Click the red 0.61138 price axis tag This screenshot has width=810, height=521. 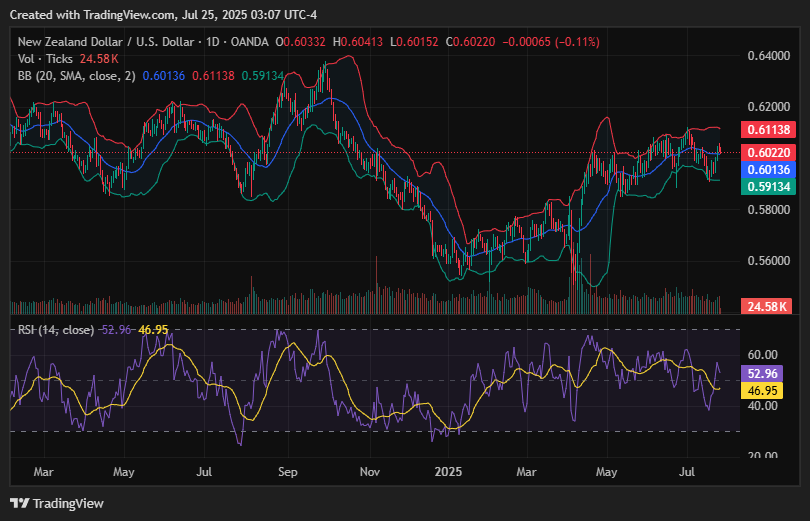point(768,130)
